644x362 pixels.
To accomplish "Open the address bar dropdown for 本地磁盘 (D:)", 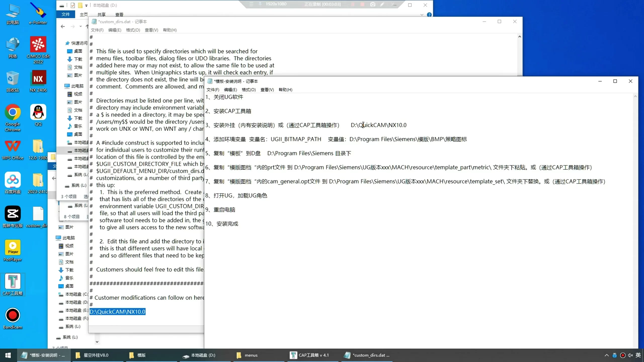I will click(86, 5).
